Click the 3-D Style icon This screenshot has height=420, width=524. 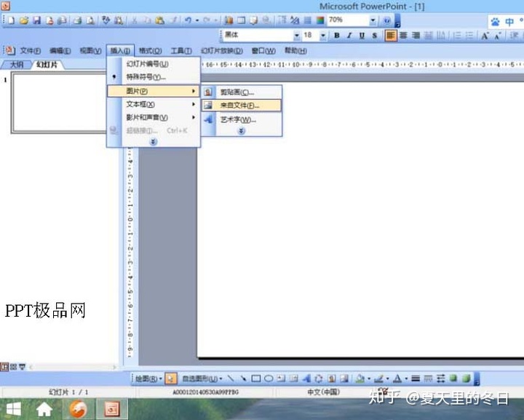point(466,379)
